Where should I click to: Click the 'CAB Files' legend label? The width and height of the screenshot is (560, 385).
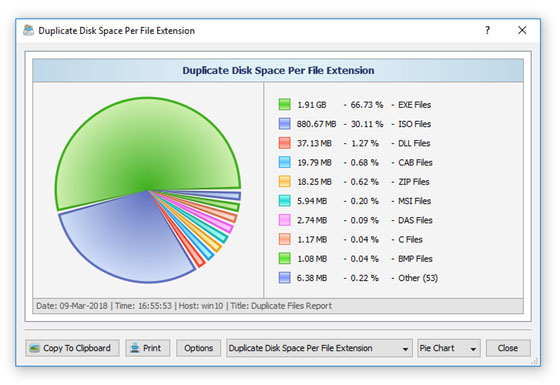point(415,162)
